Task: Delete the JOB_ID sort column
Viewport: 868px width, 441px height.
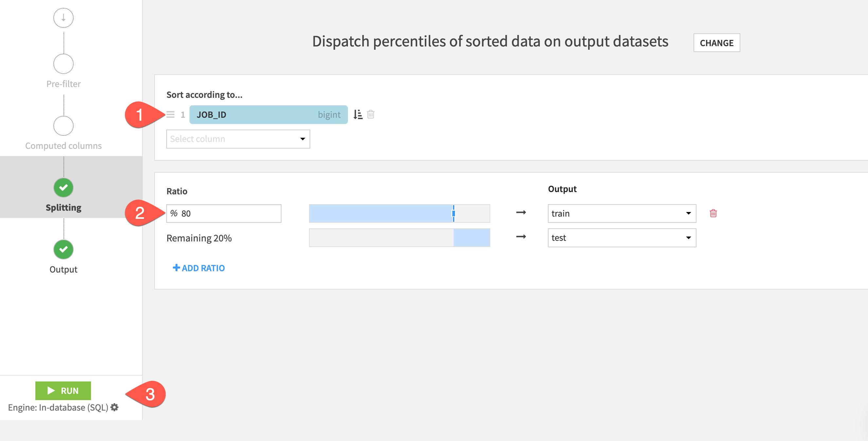Action: 371,115
